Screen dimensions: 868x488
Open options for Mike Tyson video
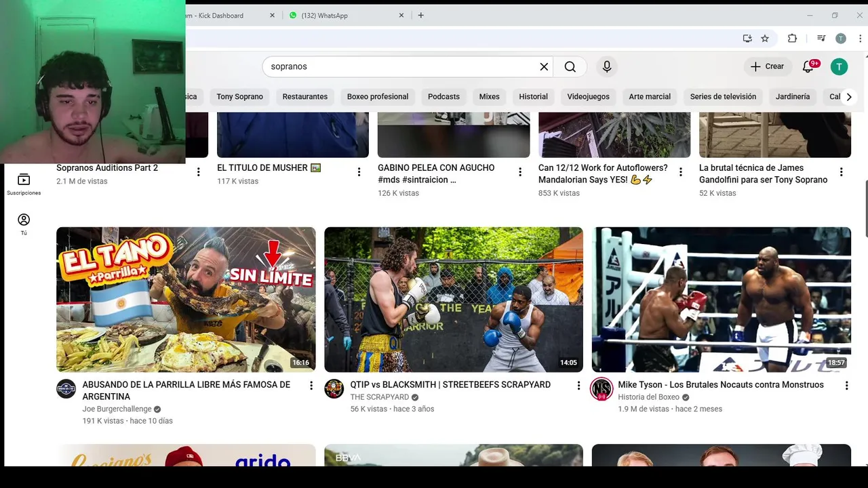click(x=846, y=386)
